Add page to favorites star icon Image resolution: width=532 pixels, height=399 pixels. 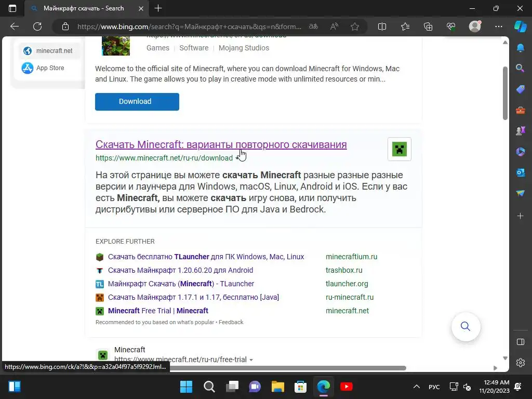355,26
